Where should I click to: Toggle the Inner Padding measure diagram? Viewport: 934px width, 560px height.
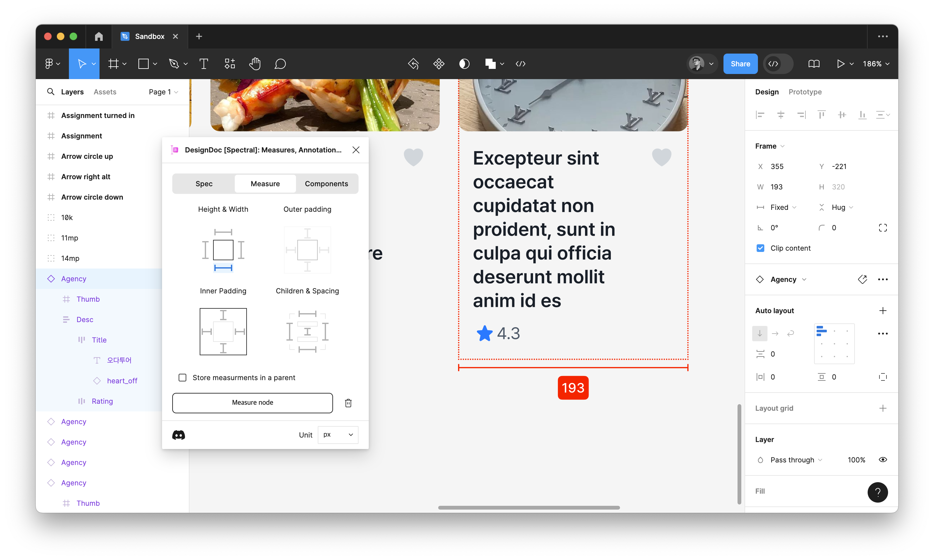pyautogui.click(x=223, y=332)
